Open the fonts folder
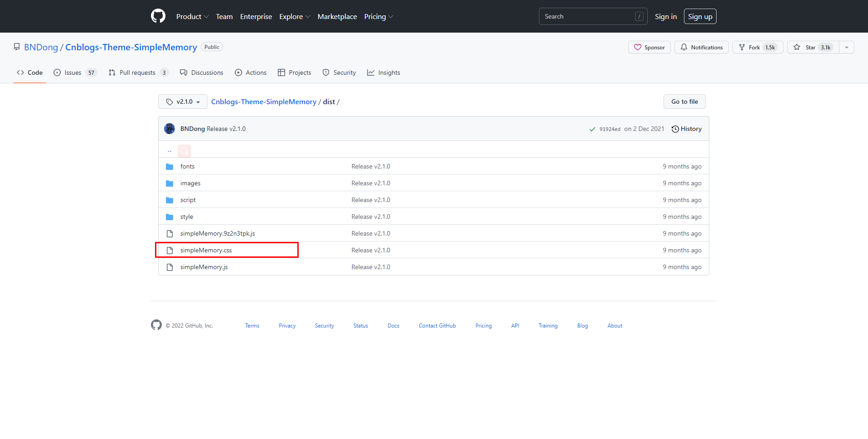Screen dimensions: 868x439 pos(188,166)
